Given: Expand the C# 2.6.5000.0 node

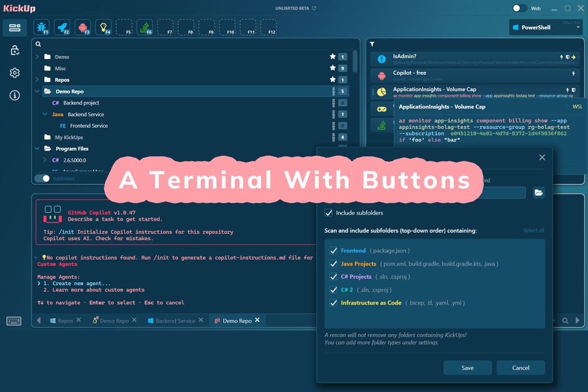Looking at the screenshot, I should 45,160.
